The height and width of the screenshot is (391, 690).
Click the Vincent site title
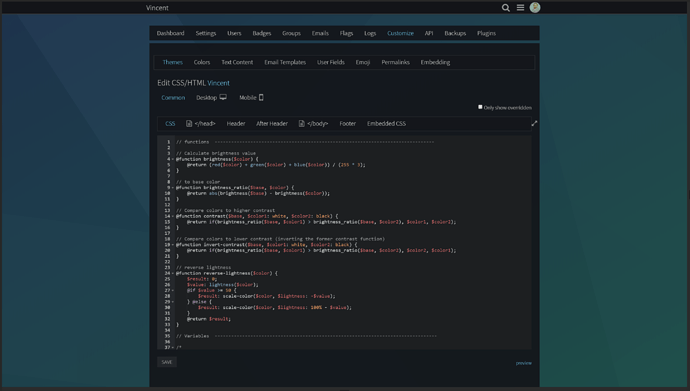pyautogui.click(x=157, y=7)
